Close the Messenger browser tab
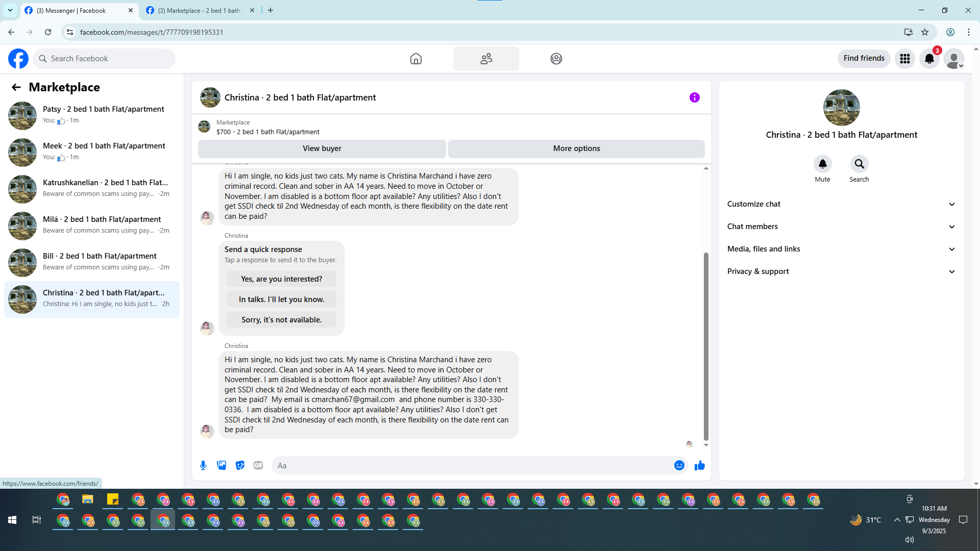This screenshot has height=551, width=980. pyautogui.click(x=130, y=10)
